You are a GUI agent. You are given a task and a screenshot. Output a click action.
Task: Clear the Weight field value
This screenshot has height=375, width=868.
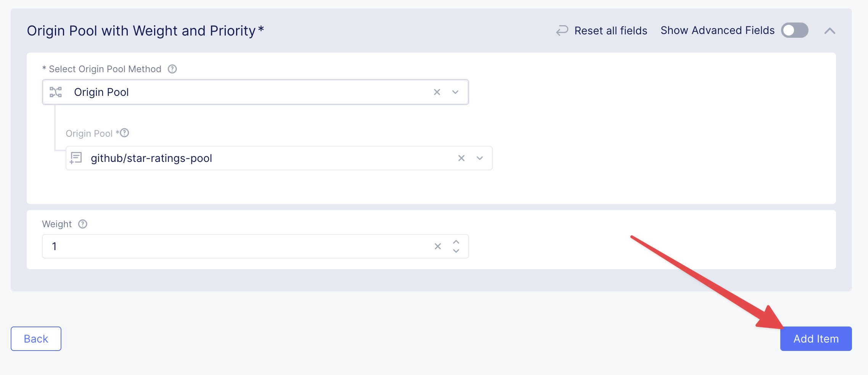[x=438, y=246]
